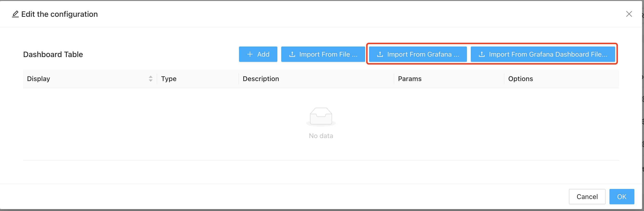Click the pencil edit icon in the dialog title

(15, 14)
